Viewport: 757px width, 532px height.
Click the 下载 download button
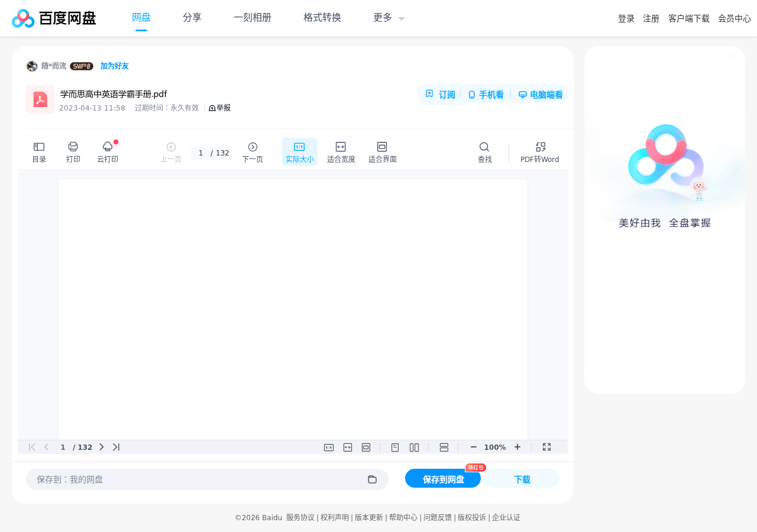(522, 479)
